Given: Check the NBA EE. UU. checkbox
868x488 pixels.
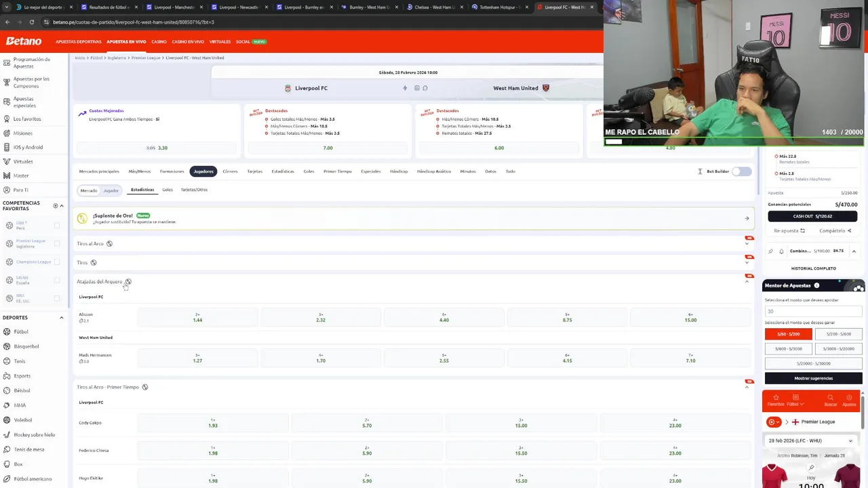Looking at the screenshot, I should (57, 298).
